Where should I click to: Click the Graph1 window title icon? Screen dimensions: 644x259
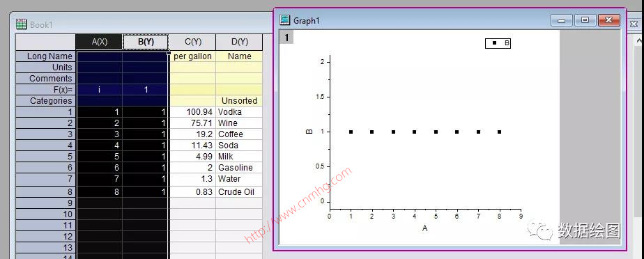[284, 19]
